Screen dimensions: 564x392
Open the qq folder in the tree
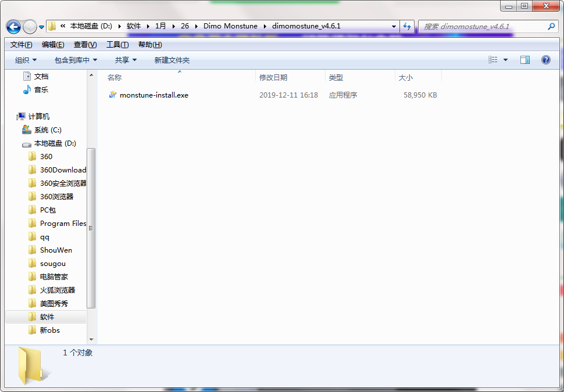coord(45,237)
